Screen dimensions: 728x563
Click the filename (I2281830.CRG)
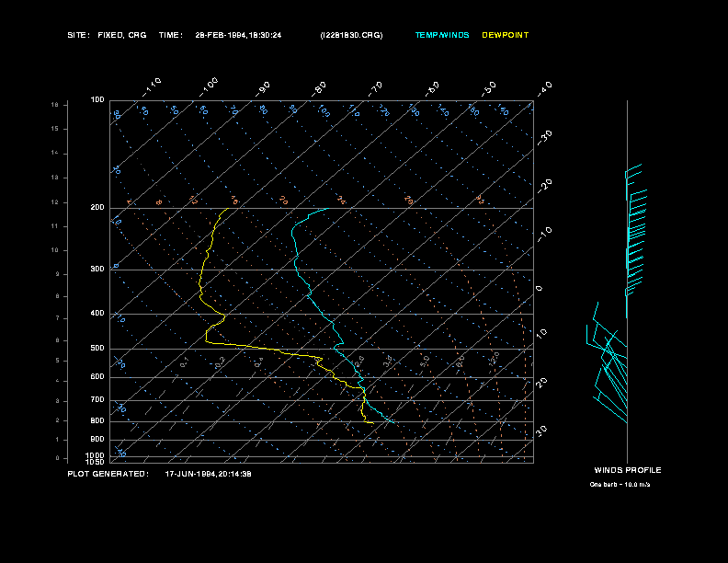point(351,35)
